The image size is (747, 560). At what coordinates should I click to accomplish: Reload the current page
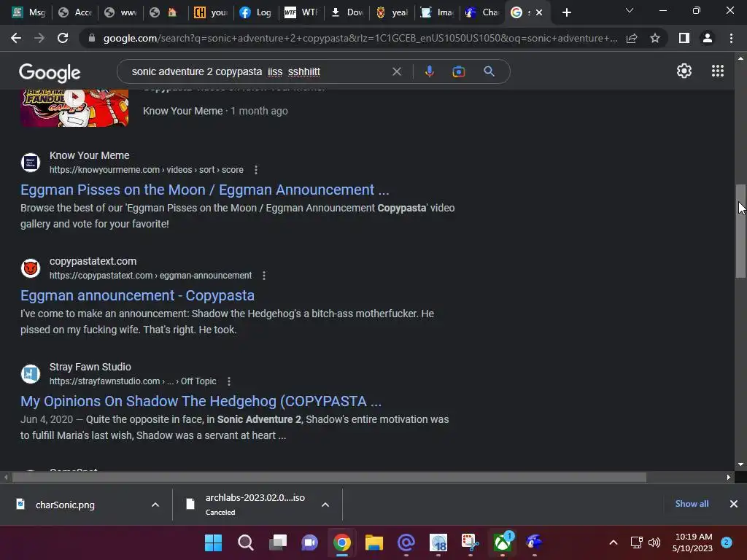pyautogui.click(x=63, y=38)
